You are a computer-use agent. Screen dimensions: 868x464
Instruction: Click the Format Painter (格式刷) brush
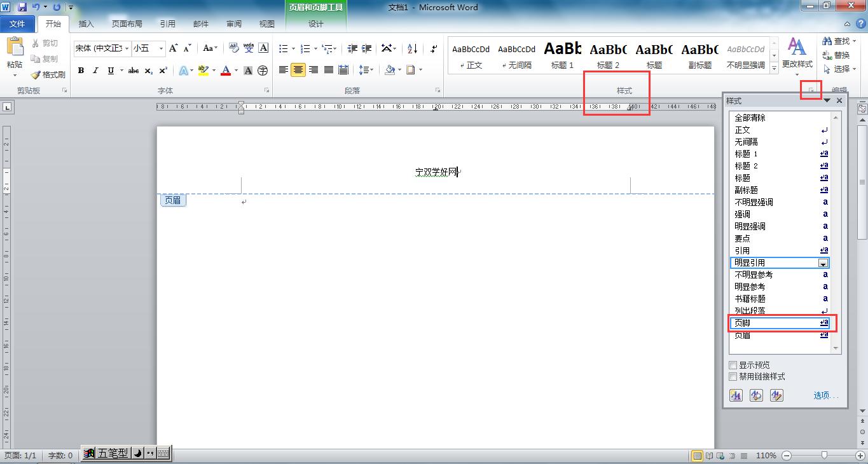pyautogui.click(x=36, y=75)
